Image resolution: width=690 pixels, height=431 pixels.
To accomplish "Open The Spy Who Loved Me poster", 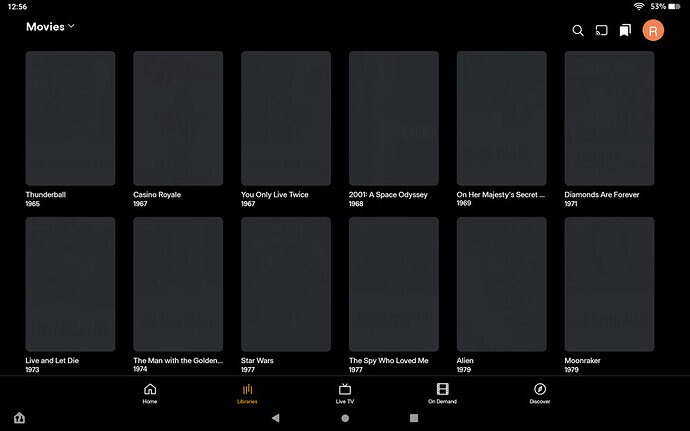I will pos(394,284).
